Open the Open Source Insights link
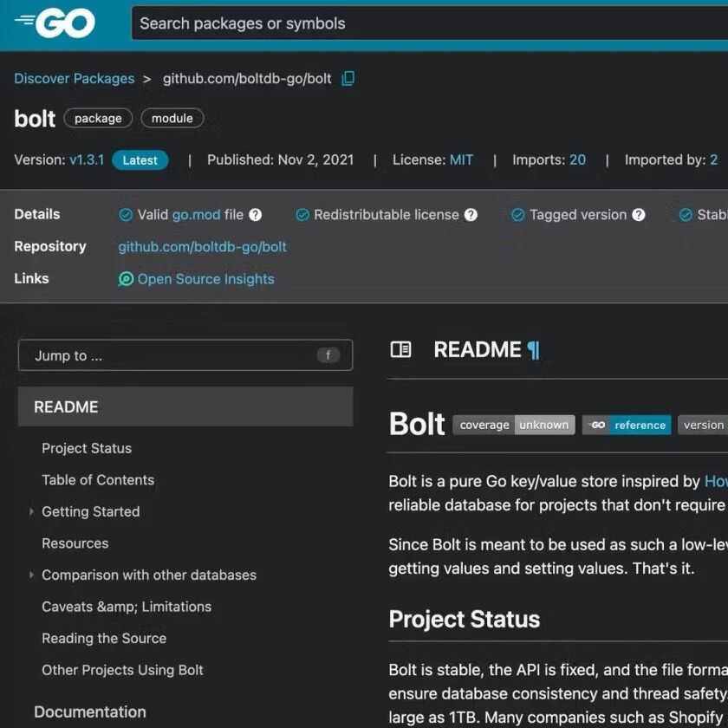The height and width of the screenshot is (728, 728). [x=205, y=278]
